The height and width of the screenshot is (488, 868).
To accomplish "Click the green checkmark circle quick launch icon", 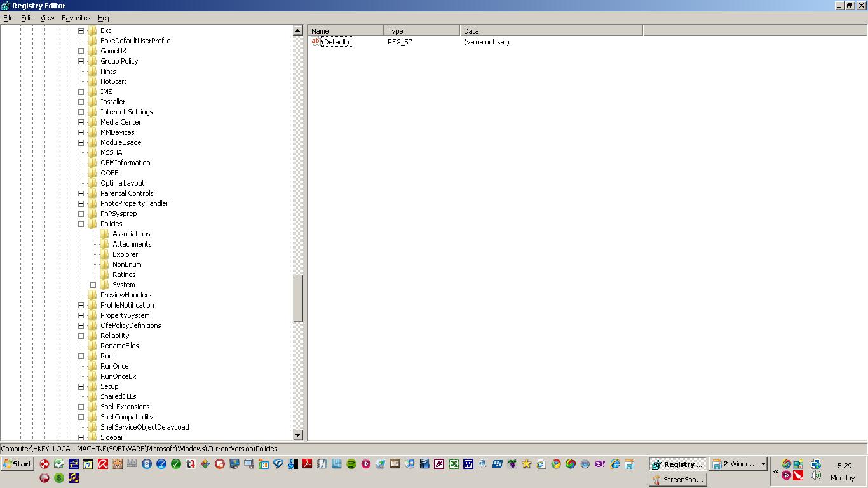I will click(176, 464).
